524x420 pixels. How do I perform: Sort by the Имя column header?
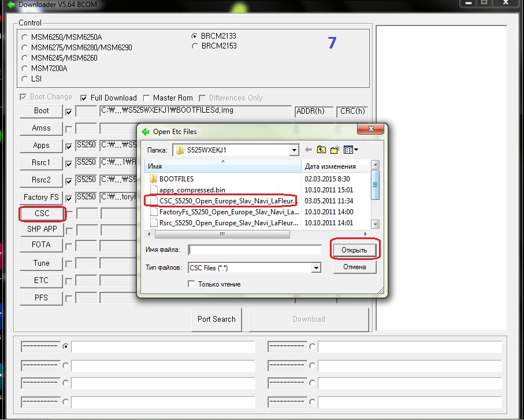tap(222, 166)
